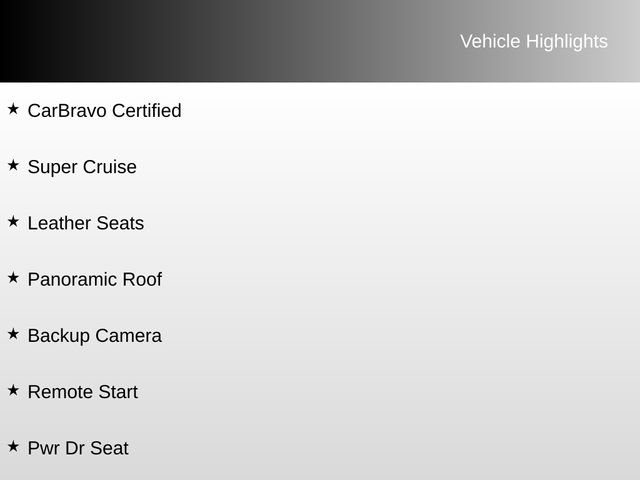The width and height of the screenshot is (640, 480).
Task: Click the star next to Super Cruise
Action: point(13,165)
